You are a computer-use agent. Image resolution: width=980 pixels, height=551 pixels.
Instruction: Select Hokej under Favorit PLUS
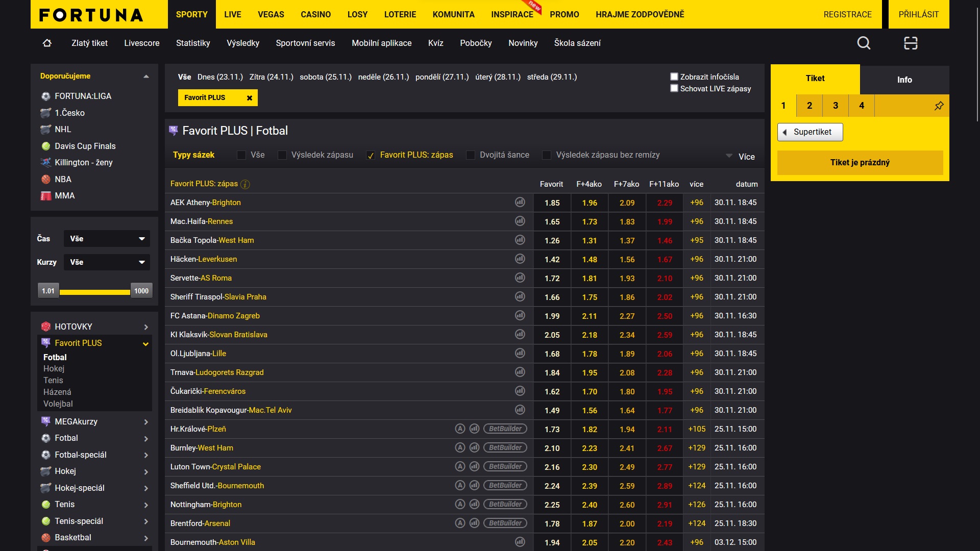54,369
